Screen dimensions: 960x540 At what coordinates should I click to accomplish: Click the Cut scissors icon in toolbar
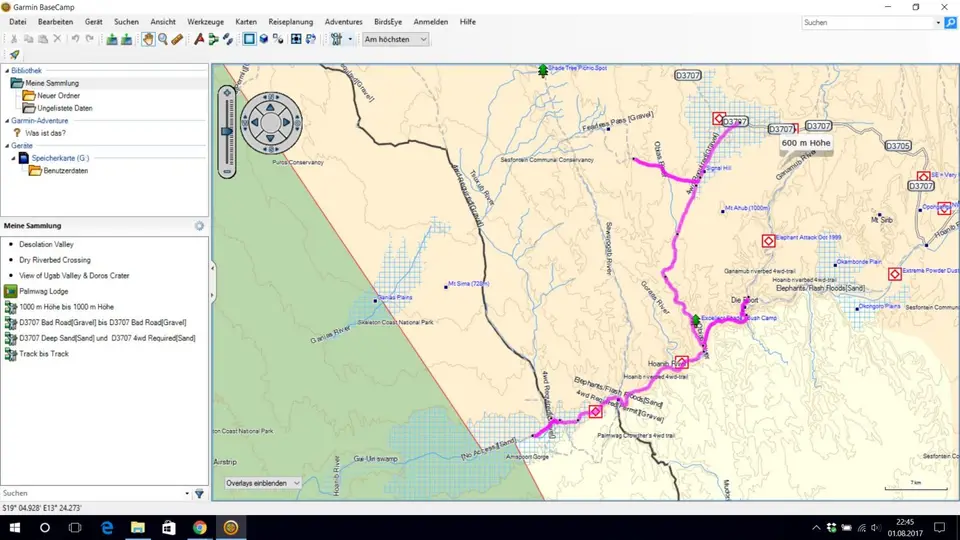pos(14,39)
